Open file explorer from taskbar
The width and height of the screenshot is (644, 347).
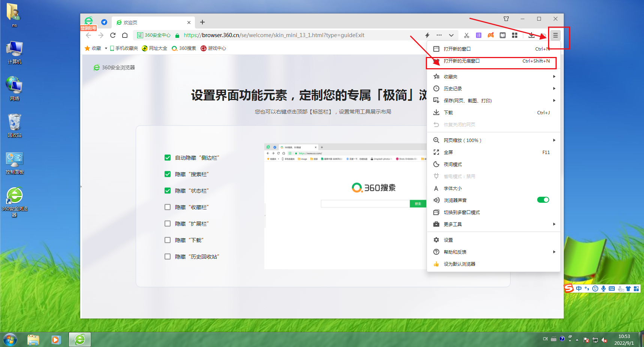[x=33, y=340]
